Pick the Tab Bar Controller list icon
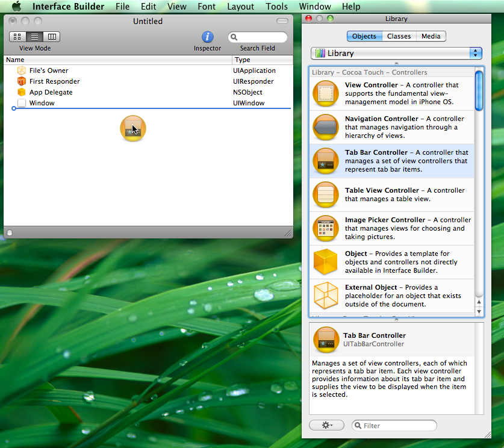The width and height of the screenshot is (504, 448). point(326,161)
